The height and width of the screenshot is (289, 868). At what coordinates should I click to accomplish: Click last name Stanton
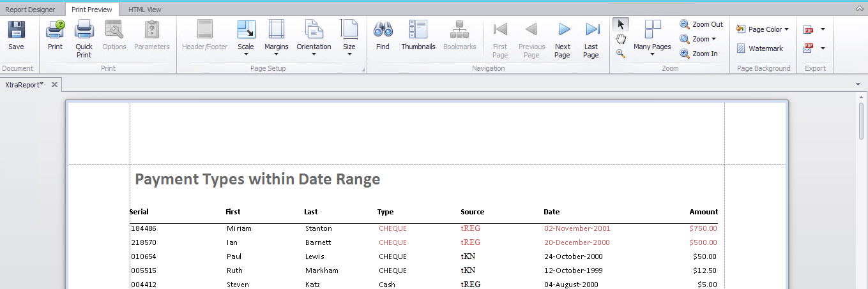(318, 228)
